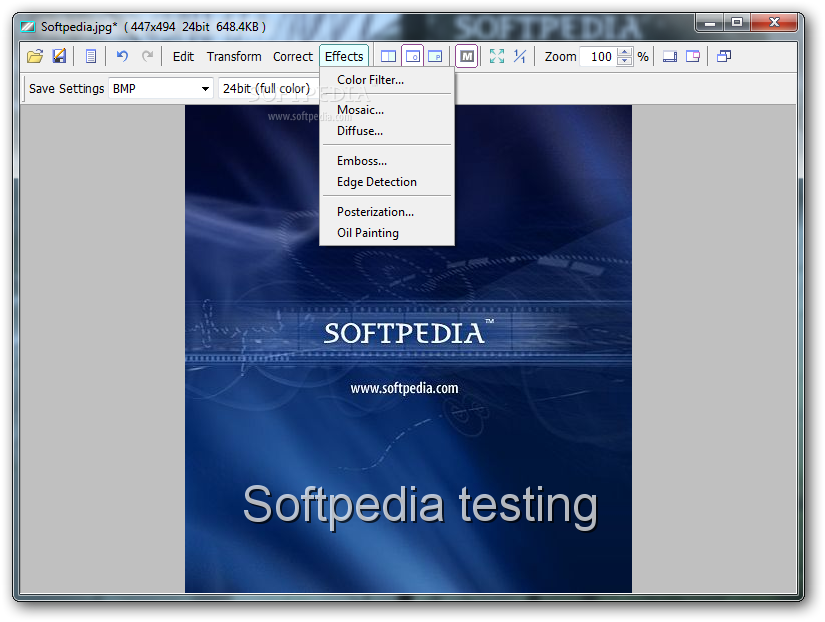The image size is (825, 622).
Task: Open the document page icon in toolbar
Action: tap(90, 56)
